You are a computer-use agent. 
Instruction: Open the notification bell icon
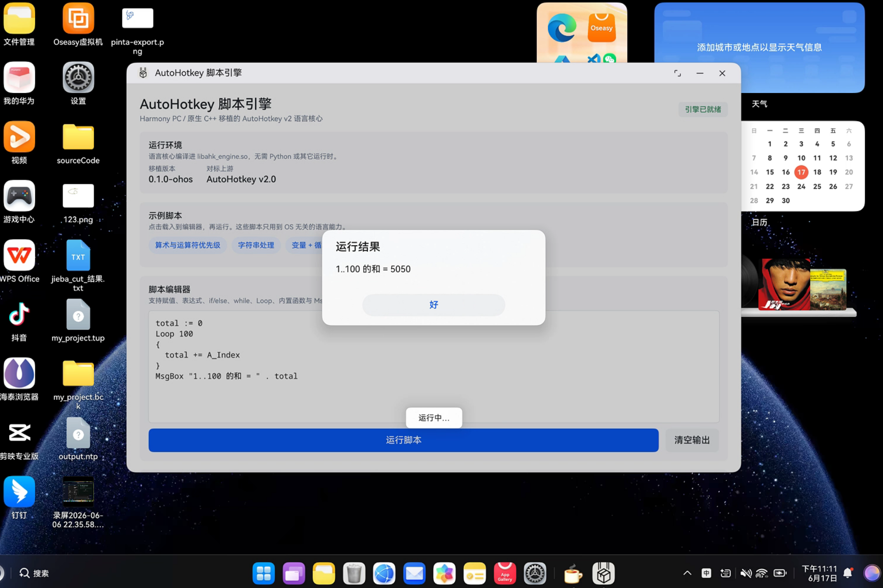[848, 573]
